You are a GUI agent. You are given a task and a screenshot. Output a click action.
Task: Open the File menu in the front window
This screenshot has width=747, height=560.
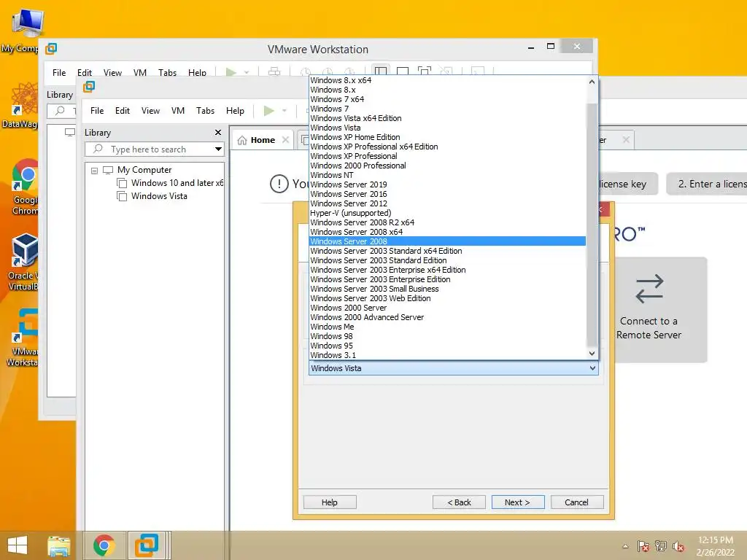click(x=97, y=111)
